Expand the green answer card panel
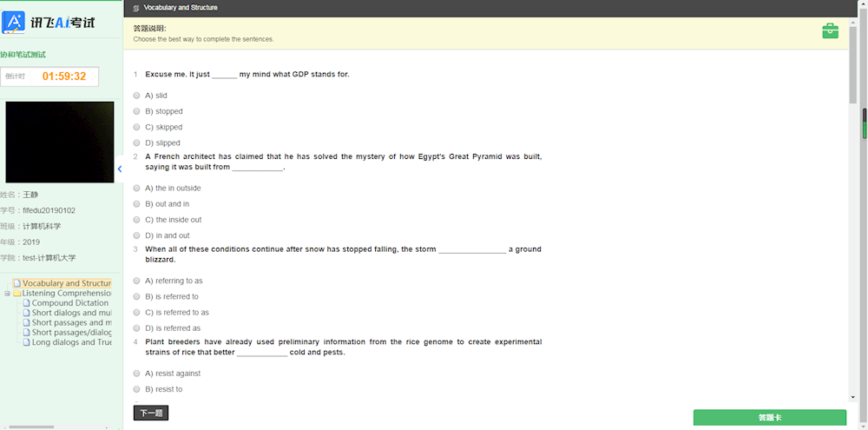Screen dimensions: 868x430 tap(769, 418)
